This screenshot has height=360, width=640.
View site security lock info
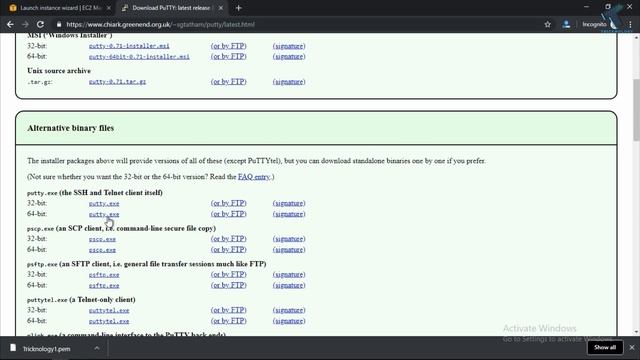[59, 24]
